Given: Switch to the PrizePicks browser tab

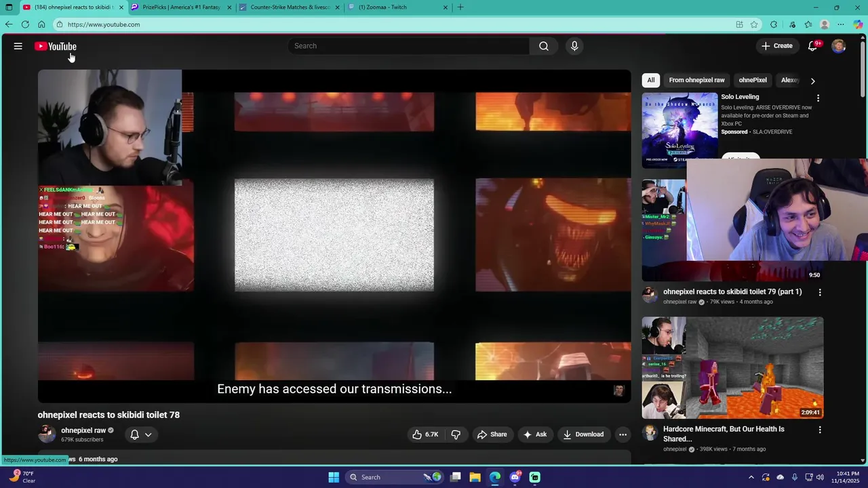Looking at the screenshot, I should click(180, 7).
